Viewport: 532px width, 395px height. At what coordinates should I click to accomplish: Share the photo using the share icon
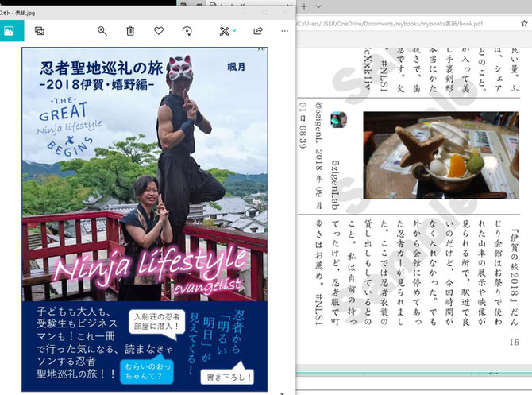[x=258, y=31]
